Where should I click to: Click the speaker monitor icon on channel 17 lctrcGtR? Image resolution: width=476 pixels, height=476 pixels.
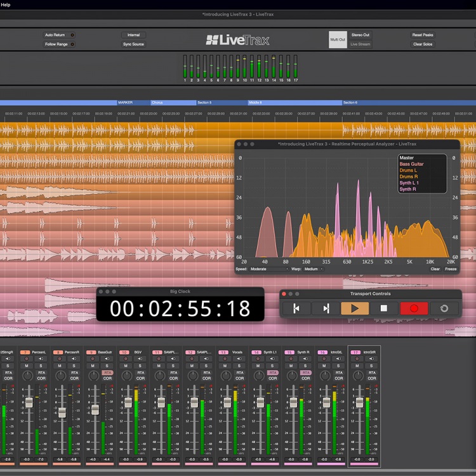[371, 359]
